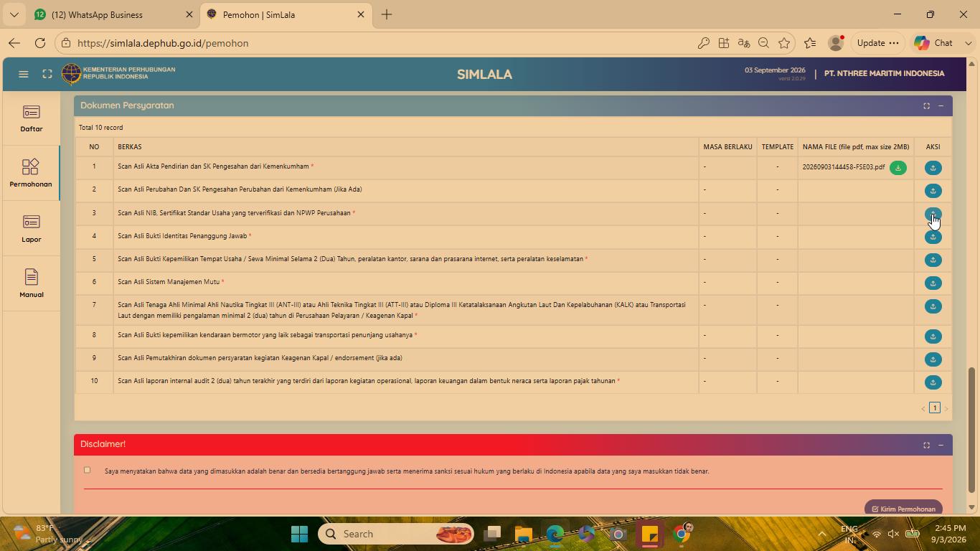Open the browser tab list dropdown
The width and height of the screenshot is (980, 551).
[14, 14]
